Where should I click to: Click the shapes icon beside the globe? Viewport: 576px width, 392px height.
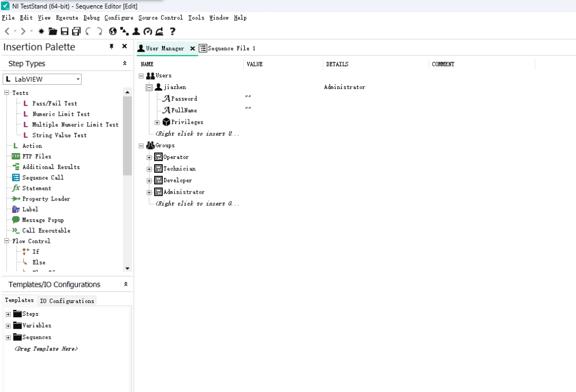pos(124,31)
